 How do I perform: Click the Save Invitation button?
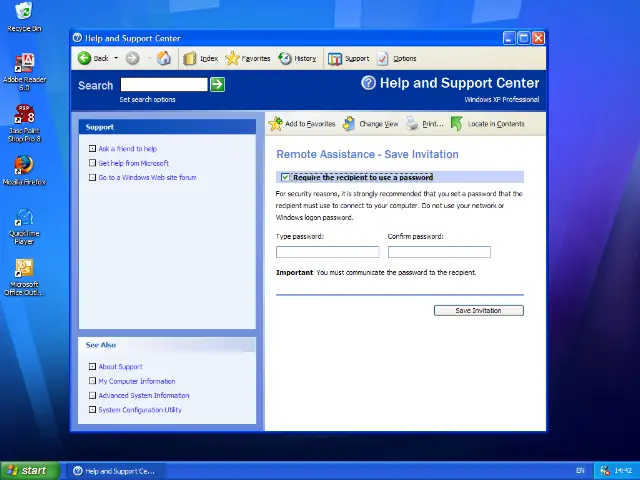(478, 311)
